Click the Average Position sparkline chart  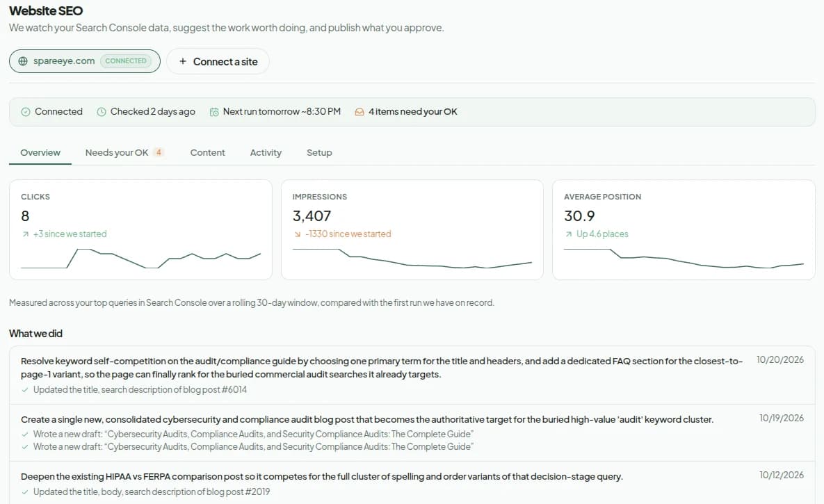click(x=684, y=259)
